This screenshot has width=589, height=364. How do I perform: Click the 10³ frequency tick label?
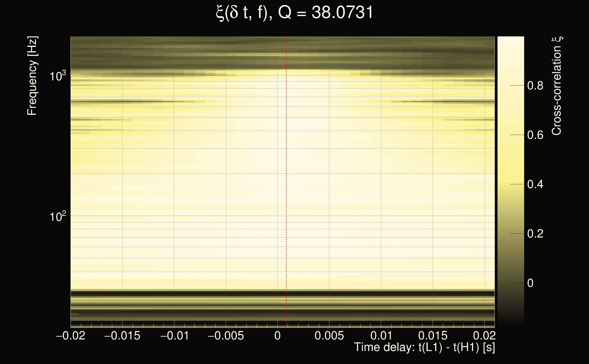[58, 76]
